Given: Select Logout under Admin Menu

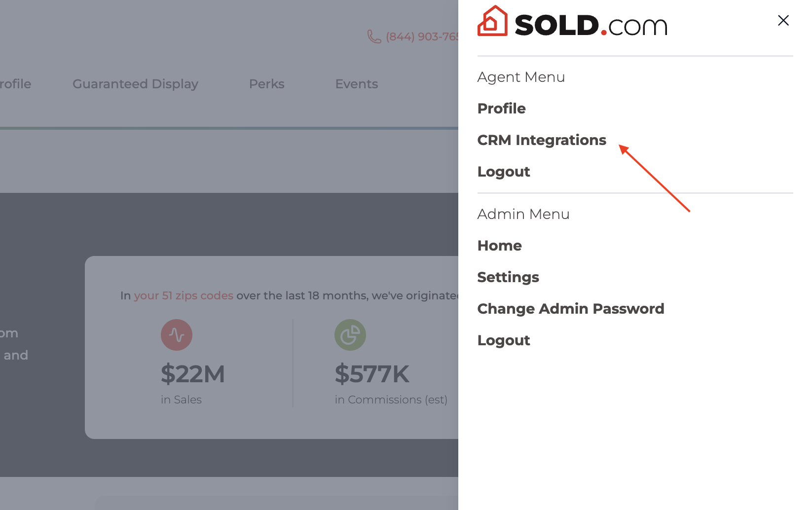Looking at the screenshot, I should pyautogui.click(x=503, y=340).
